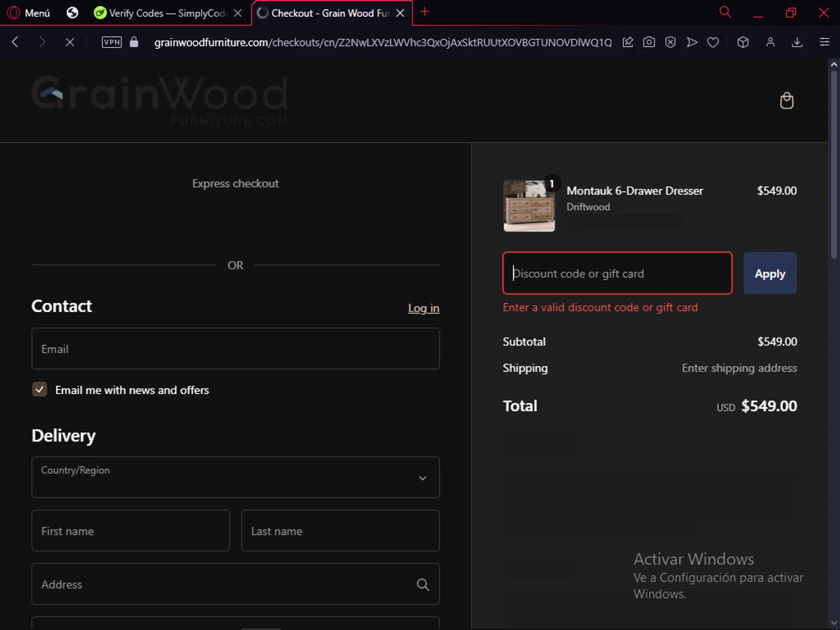Click the page vertical scrollbar thumb
The width and height of the screenshot is (840, 630).
[x=834, y=164]
